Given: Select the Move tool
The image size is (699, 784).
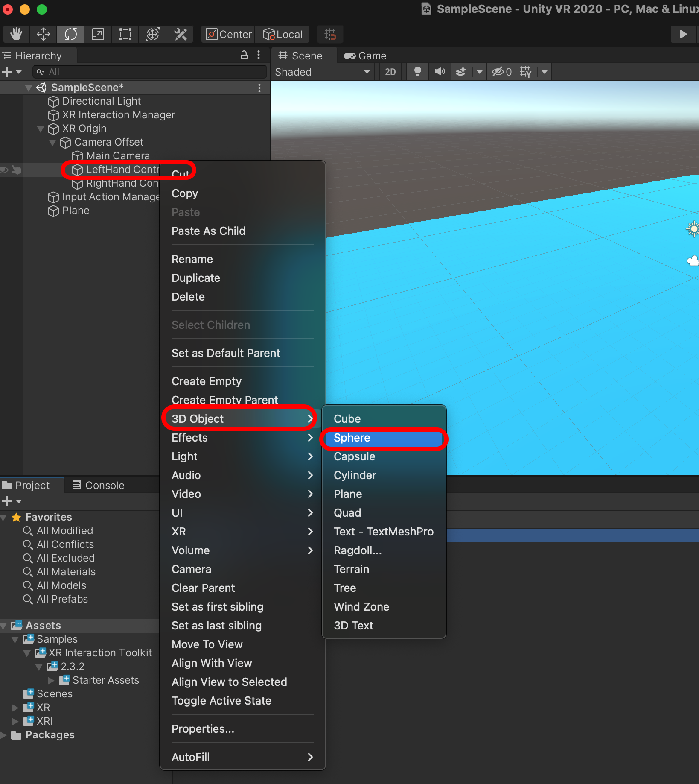Looking at the screenshot, I should coord(43,34).
